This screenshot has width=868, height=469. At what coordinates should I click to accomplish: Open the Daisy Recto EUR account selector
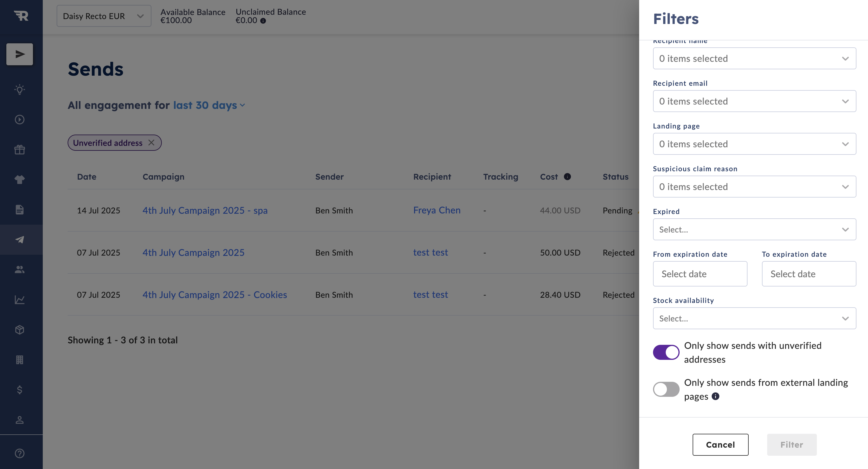point(104,16)
